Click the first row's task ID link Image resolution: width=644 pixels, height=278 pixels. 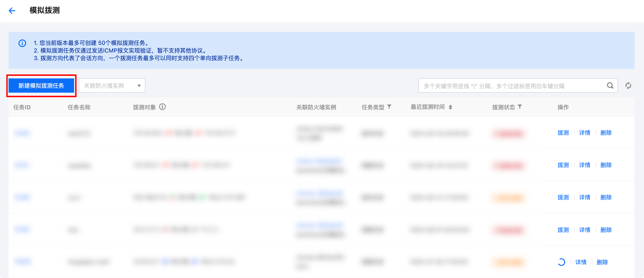(x=22, y=133)
